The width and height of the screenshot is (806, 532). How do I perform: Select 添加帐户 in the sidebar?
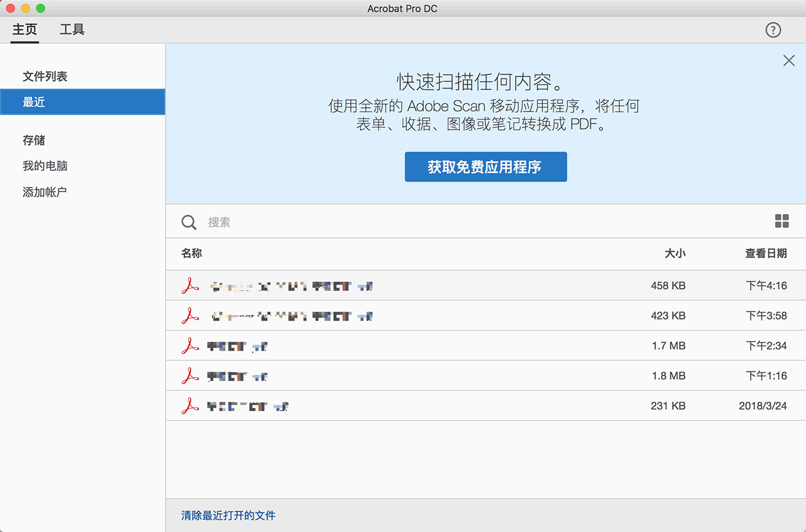(x=45, y=192)
